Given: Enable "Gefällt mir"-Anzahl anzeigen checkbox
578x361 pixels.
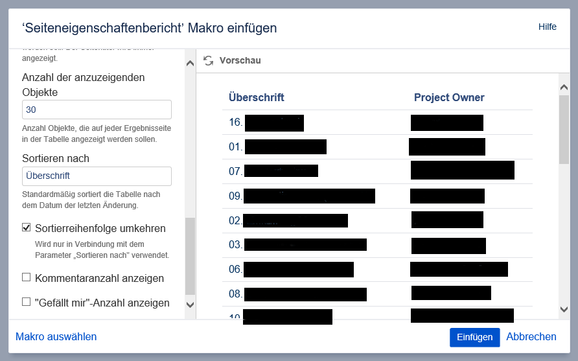Looking at the screenshot, I should point(26,302).
